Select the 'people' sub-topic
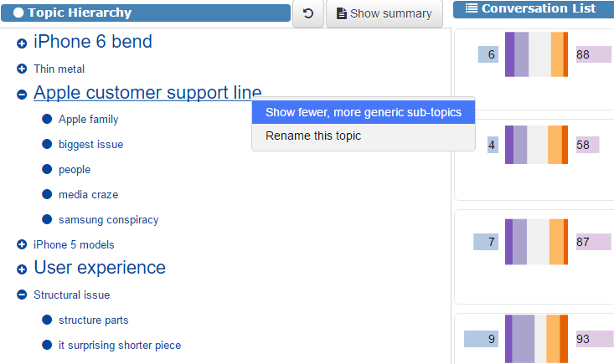 [75, 170]
